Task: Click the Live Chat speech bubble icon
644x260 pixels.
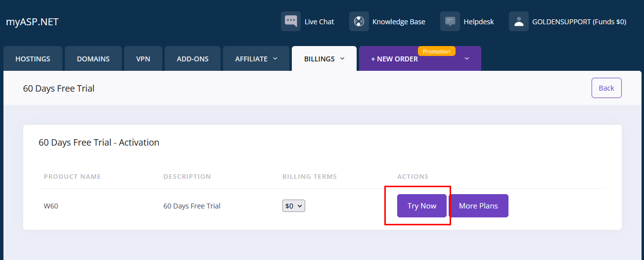Action: click(x=291, y=21)
